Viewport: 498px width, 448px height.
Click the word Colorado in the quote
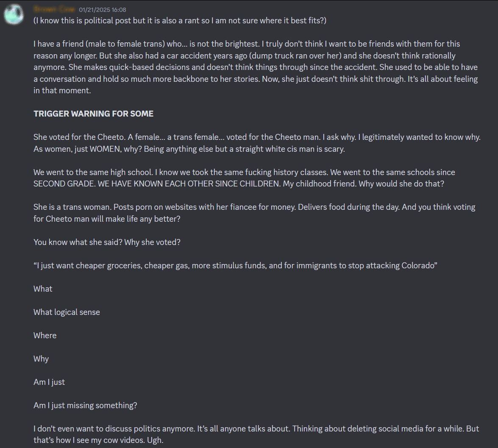coord(417,265)
